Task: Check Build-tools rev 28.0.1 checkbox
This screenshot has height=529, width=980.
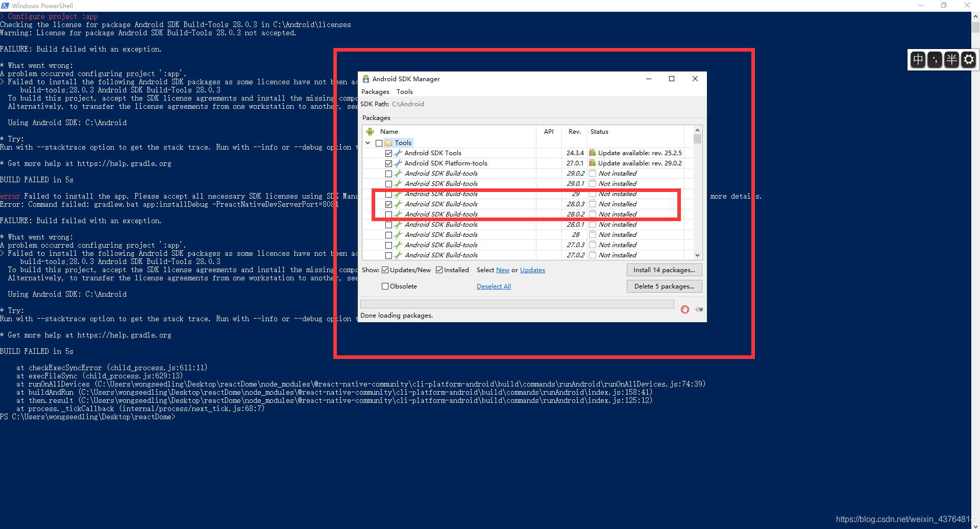Action: (388, 225)
